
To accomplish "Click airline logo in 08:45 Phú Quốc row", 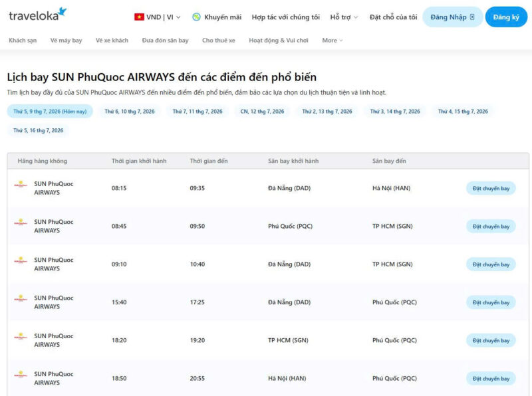I will click(21, 223).
